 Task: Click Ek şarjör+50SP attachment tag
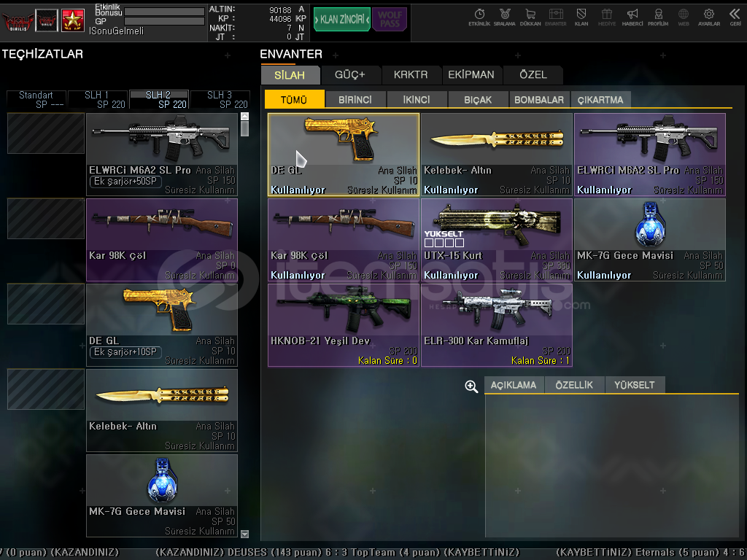pos(125,182)
